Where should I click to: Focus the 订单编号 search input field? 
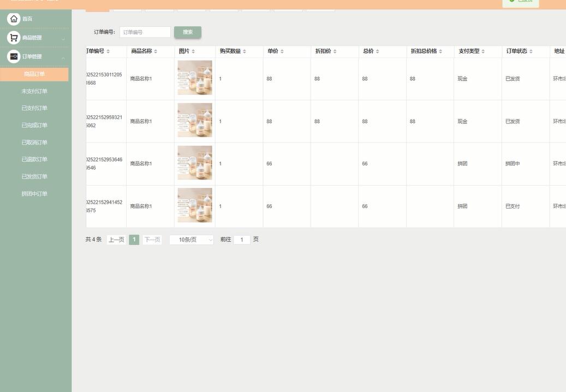(x=145, y=32)
